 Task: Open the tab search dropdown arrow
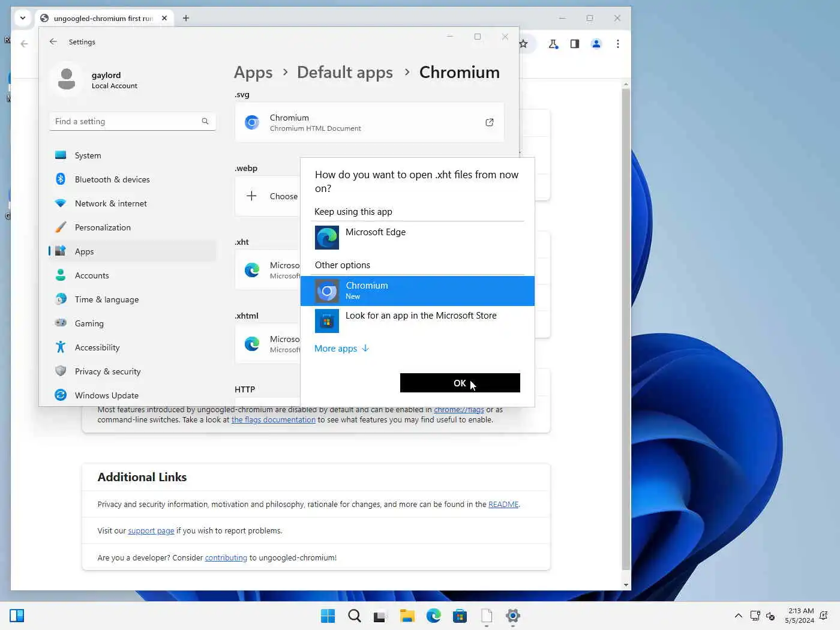pyautogui.click(x=23, y=18)
